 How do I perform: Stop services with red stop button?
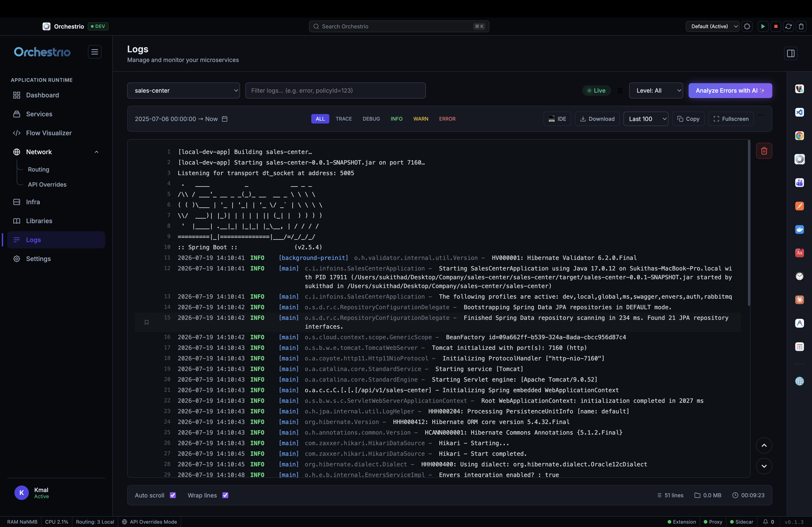(775, 26)
